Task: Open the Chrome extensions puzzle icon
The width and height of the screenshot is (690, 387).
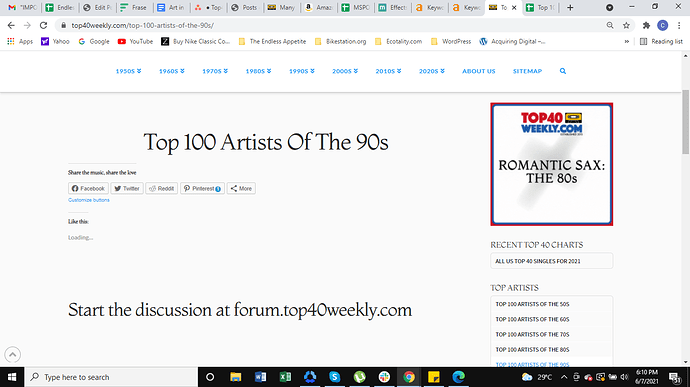Action: [646, 26]
